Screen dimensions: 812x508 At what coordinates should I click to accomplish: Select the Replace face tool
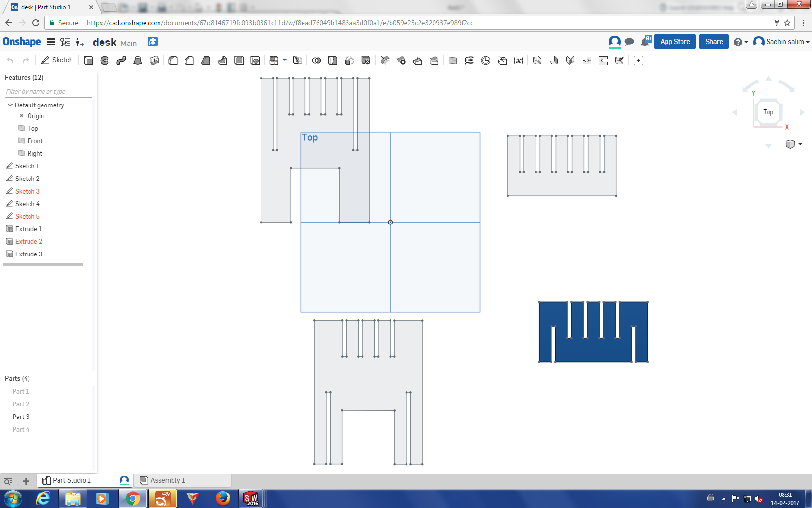[x=434, y=60]
